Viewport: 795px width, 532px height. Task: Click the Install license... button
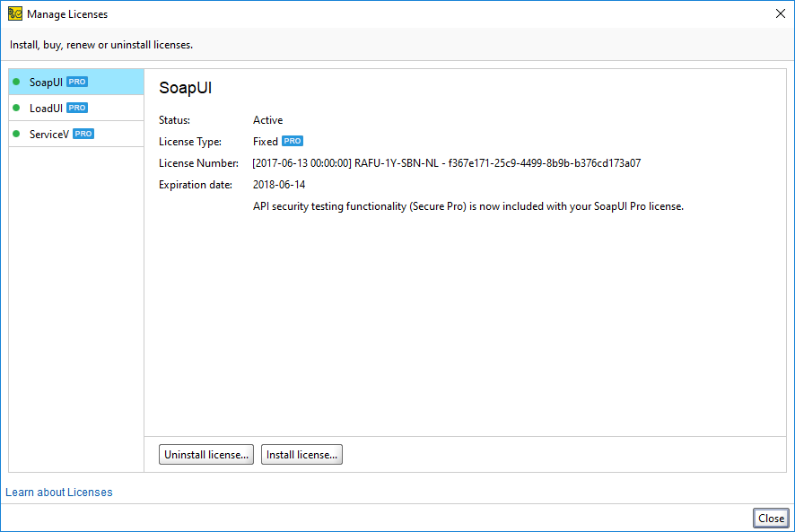click(301, 455)
